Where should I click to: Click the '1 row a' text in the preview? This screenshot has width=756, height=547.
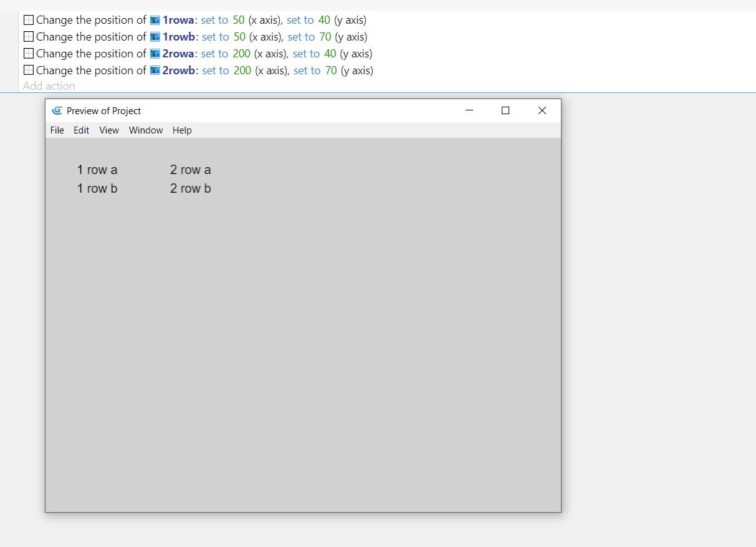[97, 170]
